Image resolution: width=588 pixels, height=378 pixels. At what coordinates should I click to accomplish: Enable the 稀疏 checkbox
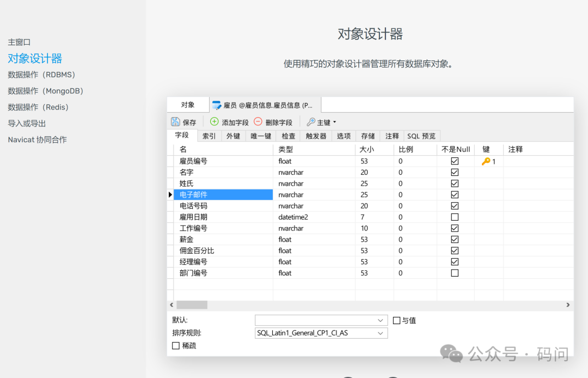point(176,346)
